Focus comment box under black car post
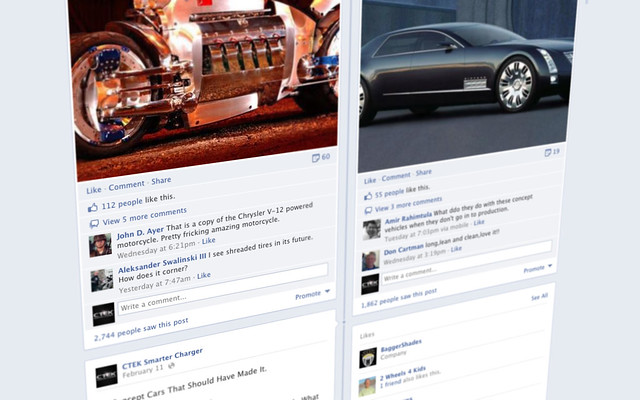Image resolution: width=640 pixels, height=400 pixels. pyautogui.click(x=467, y=262)
